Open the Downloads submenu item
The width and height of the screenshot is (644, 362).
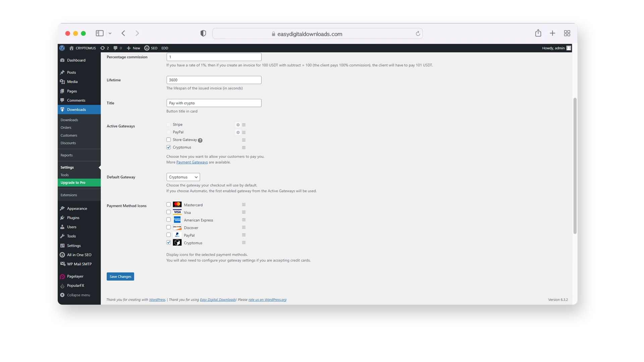point(69,120)
